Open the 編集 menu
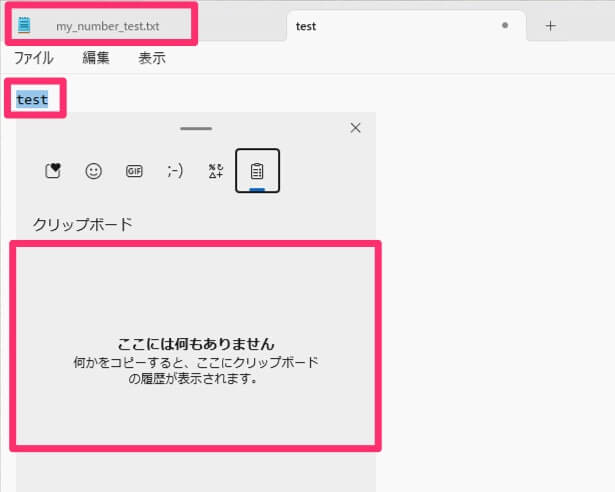 (x=96, y=58)
